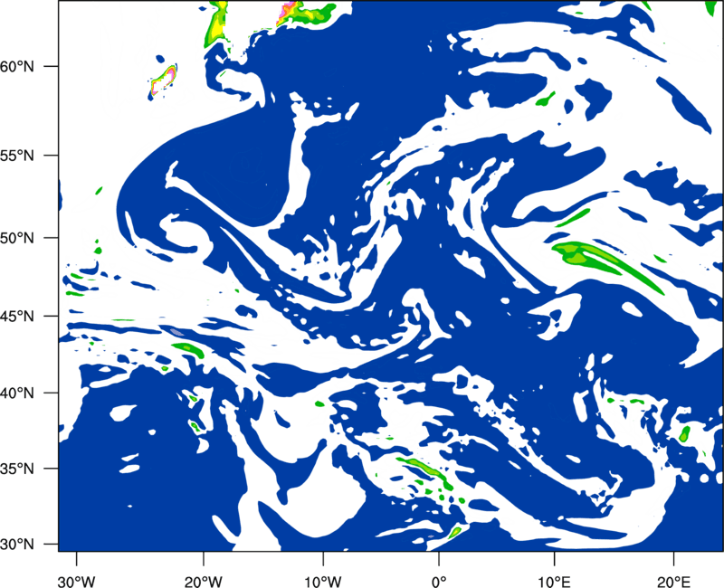Click the 30°N latitude label
Image resolution: width=724 pixels, height=588 pixels.
17,545
